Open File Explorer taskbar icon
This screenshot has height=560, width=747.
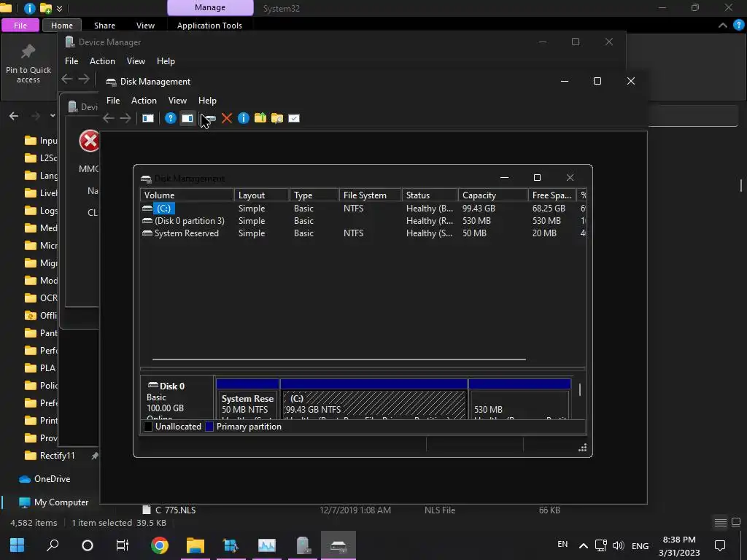[x=196, y=545]
